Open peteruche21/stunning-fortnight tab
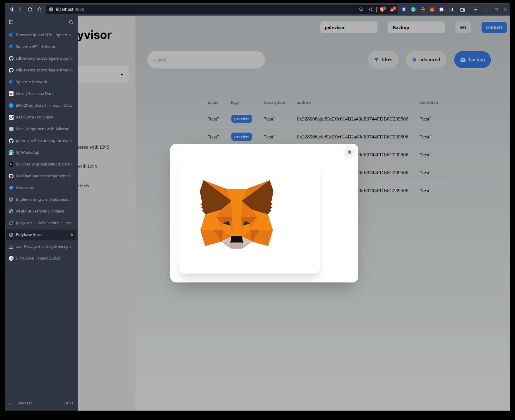The height and width of the screenshot is (420, 515). (41, 140)
